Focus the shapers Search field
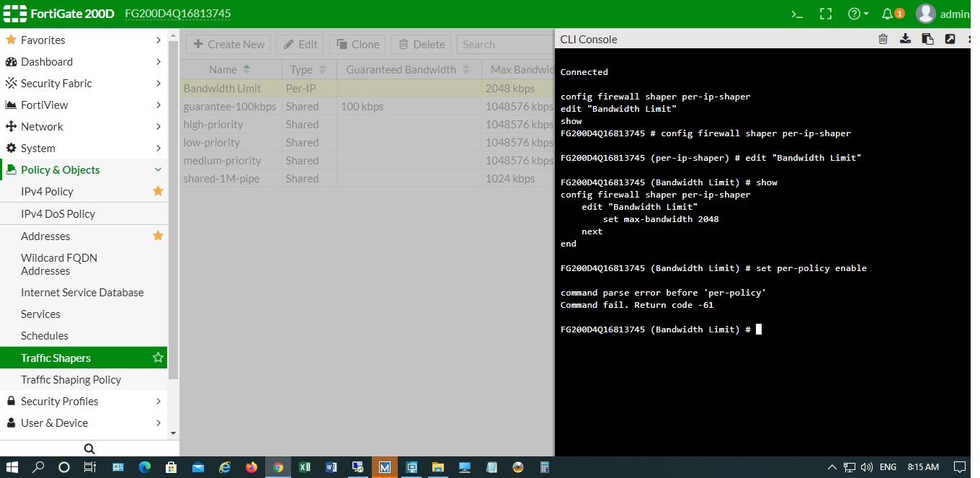Screen dimensions: 980x478 [505, 44]
